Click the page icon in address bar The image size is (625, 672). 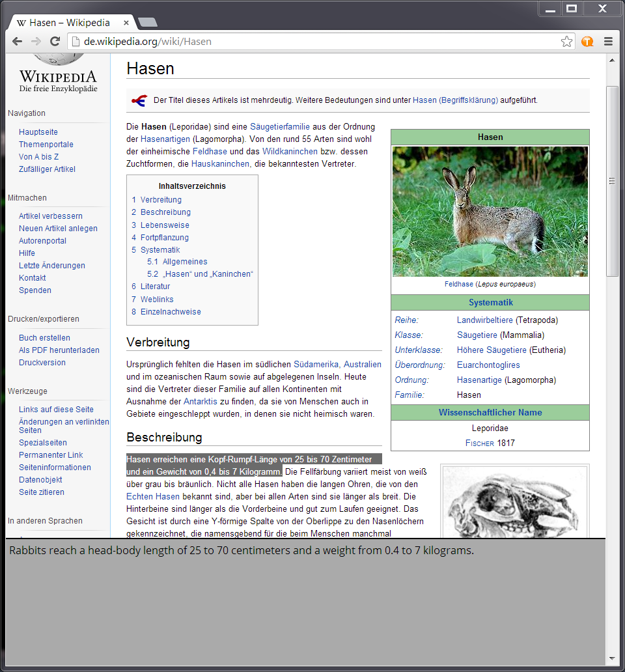coord(76,42)
